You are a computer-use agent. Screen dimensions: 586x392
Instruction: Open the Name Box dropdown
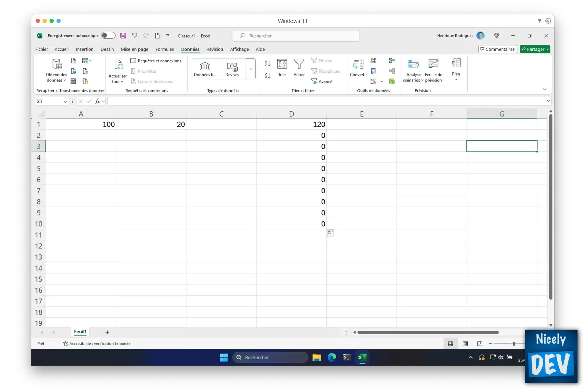65,101
